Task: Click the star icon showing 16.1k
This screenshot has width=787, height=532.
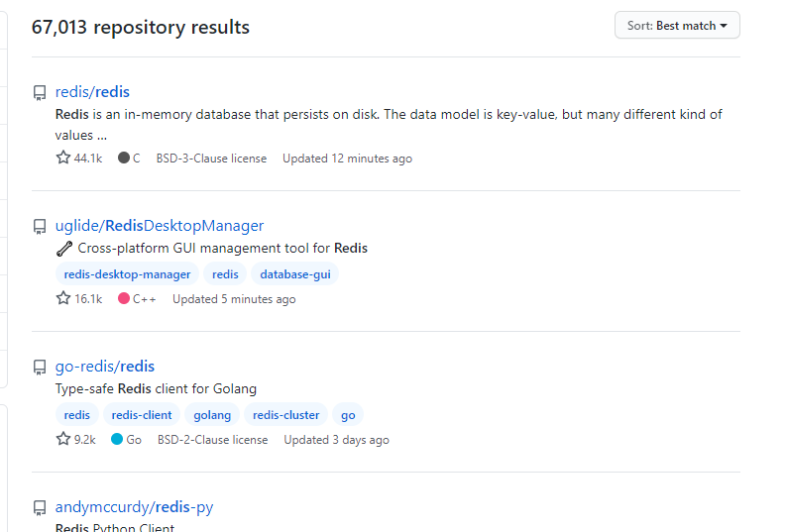Action: pos(63,299)
